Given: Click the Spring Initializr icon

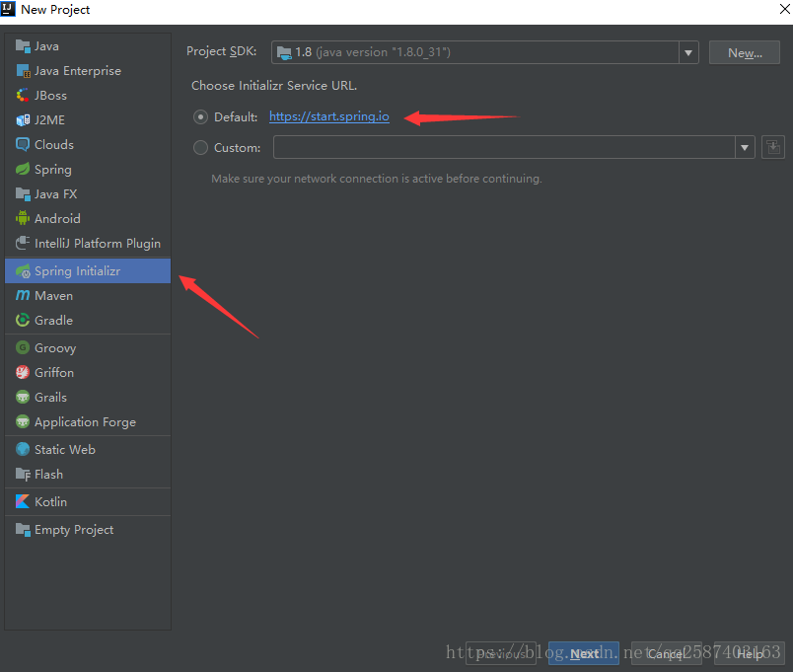Looking at the screenshot, I should click(x=23, y=271).
